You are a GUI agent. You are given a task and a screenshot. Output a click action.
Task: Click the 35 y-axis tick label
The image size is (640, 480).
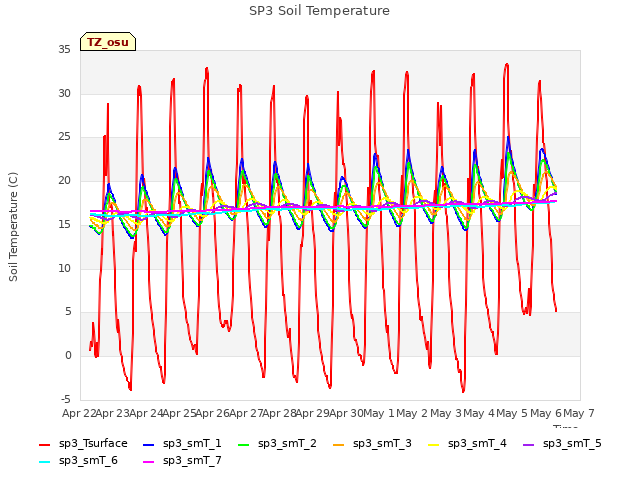pos(64,50)
